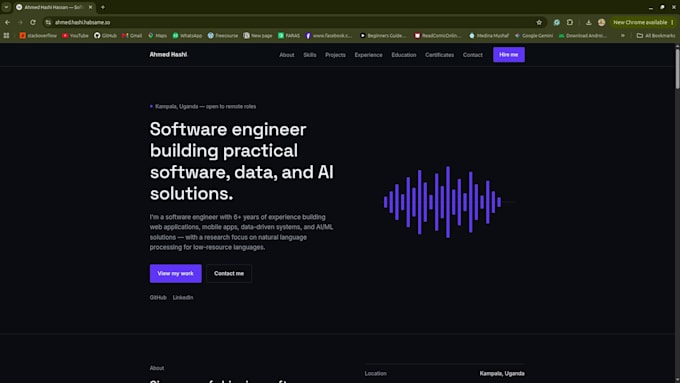Click the Hire me button

(509, 55)
